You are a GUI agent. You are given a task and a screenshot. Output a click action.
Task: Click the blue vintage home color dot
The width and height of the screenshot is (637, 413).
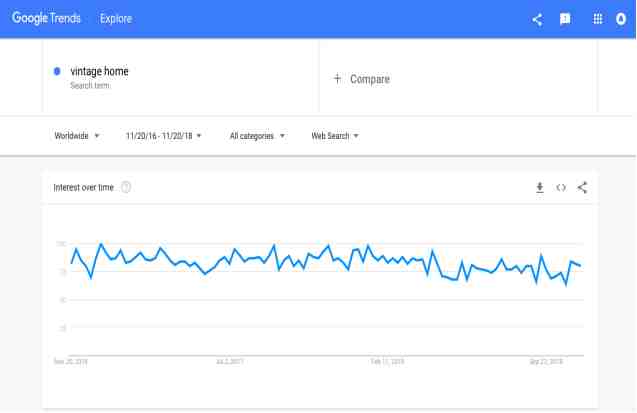point(57,71)
